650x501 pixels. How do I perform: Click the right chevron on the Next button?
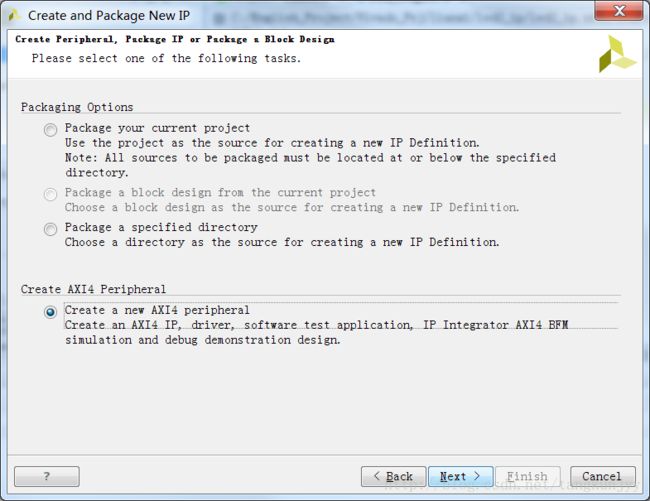tap(477, 476)
